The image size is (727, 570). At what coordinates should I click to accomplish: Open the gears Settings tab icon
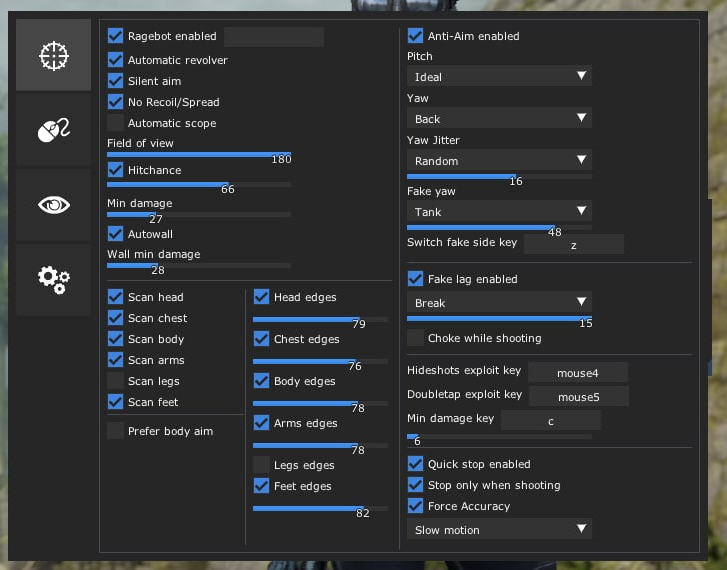(x=53, y=279)
